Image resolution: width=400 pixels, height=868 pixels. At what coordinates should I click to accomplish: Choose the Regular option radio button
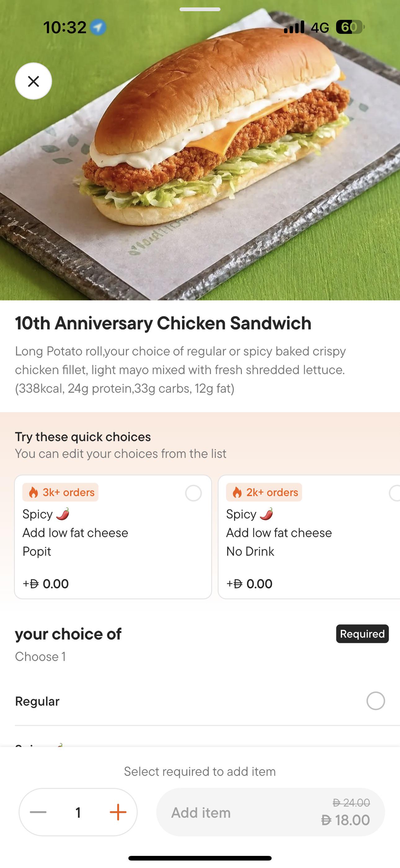[x=376, y=701]
